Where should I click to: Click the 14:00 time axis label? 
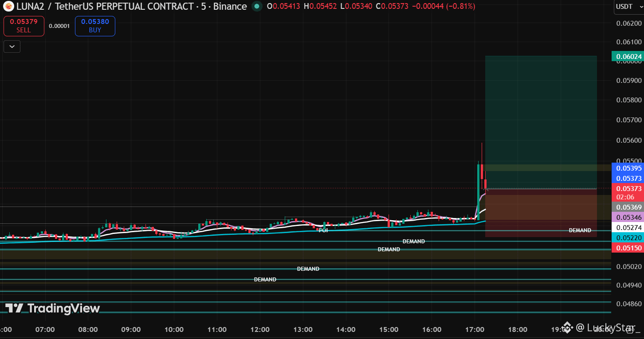[x=346, y=329]
